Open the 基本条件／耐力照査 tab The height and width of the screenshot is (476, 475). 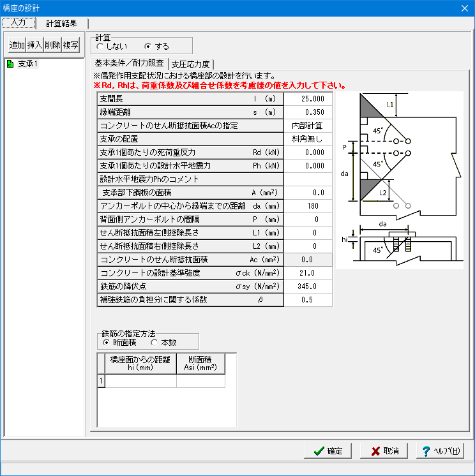[x=130, y=63]
